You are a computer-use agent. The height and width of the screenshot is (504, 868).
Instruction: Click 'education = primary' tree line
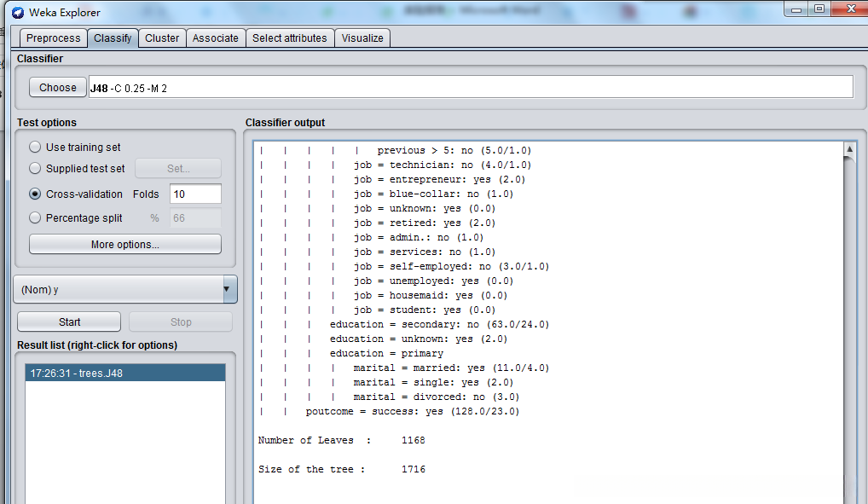386,353
